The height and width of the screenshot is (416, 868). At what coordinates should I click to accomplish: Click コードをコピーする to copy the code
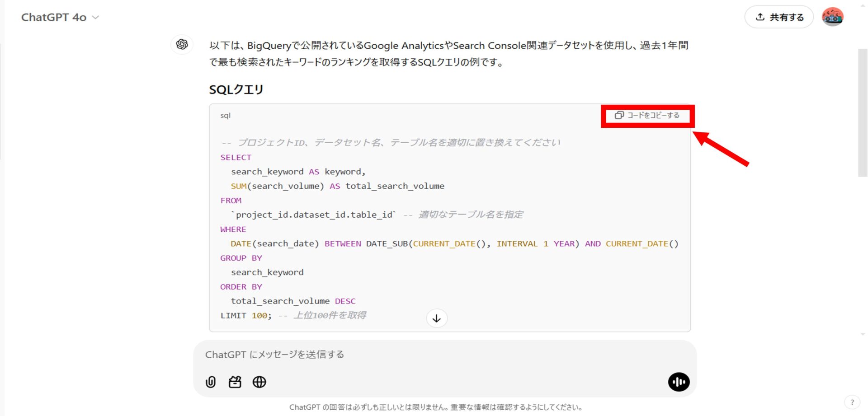[x=647, y=116]
